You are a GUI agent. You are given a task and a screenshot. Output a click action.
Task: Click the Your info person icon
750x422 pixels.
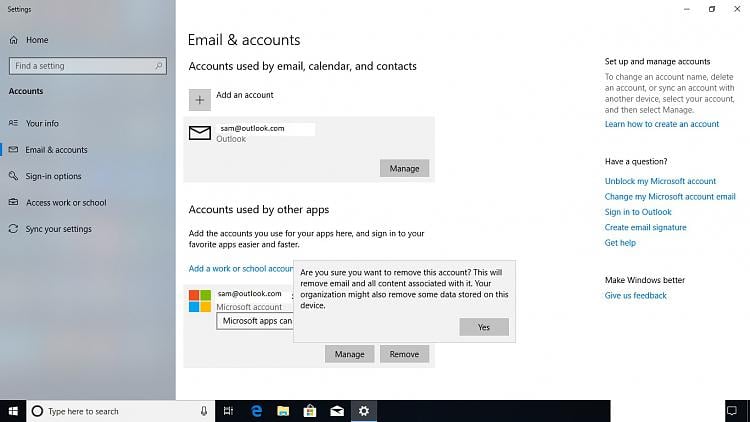tap(13, 123)
